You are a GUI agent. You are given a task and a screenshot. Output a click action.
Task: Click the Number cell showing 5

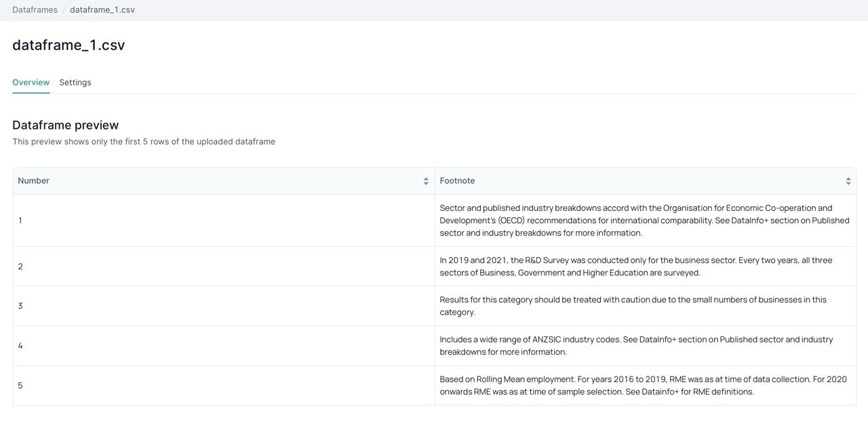[x=20, y=385]
